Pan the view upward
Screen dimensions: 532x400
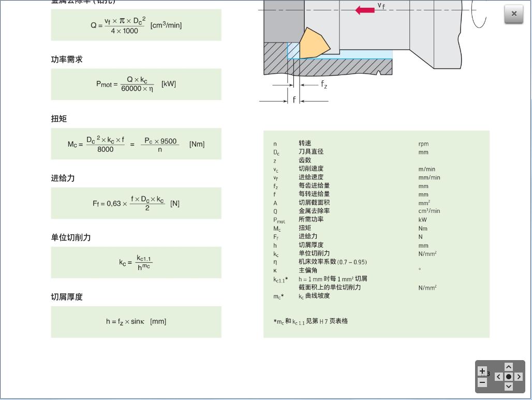(508, 367)
